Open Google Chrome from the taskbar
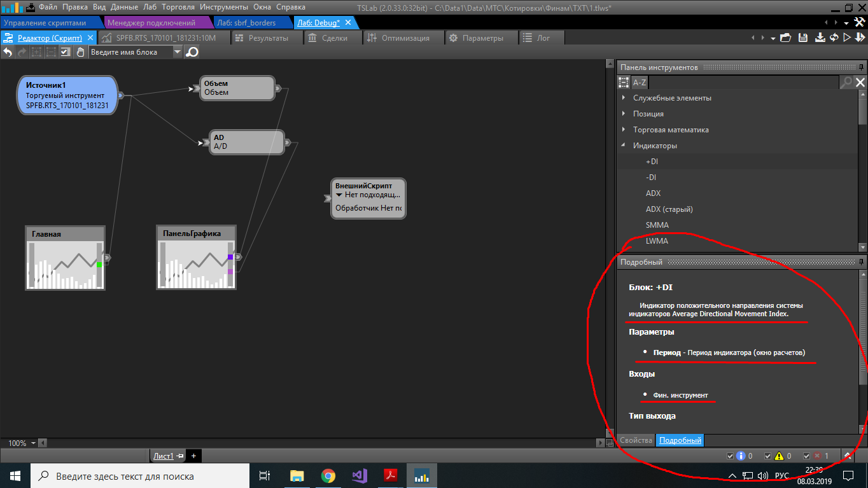 [x=328, y=475]
